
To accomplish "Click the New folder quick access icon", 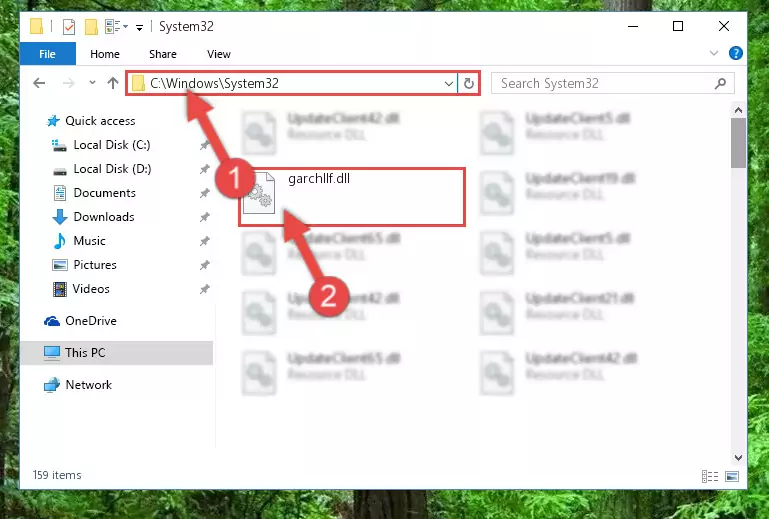I will (x=91, y=26).
